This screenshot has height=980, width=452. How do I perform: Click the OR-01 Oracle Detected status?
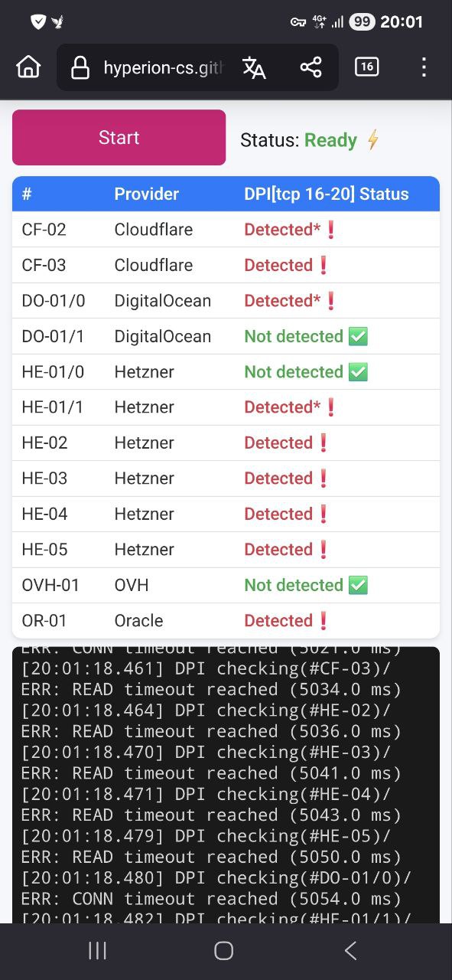(x=287, y=620)
